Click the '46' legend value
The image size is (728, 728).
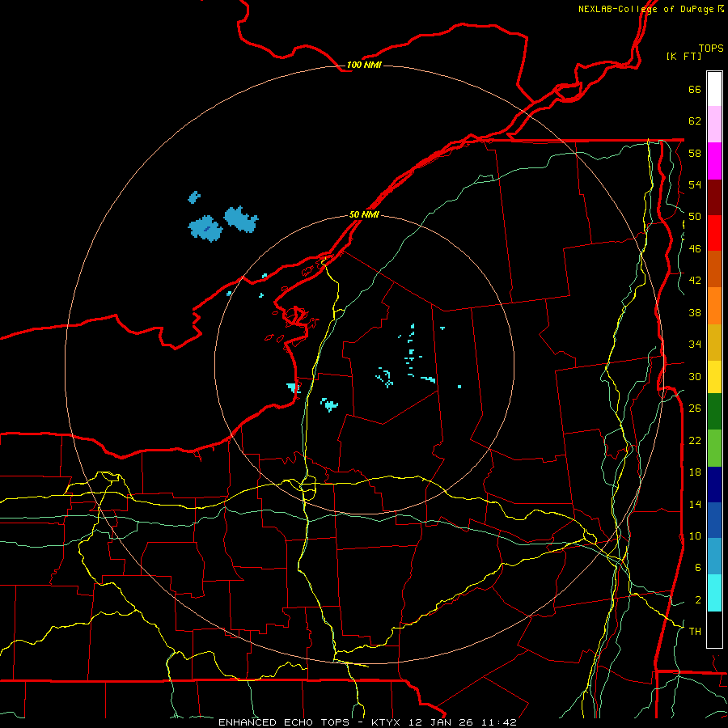[x=695, y=249]
